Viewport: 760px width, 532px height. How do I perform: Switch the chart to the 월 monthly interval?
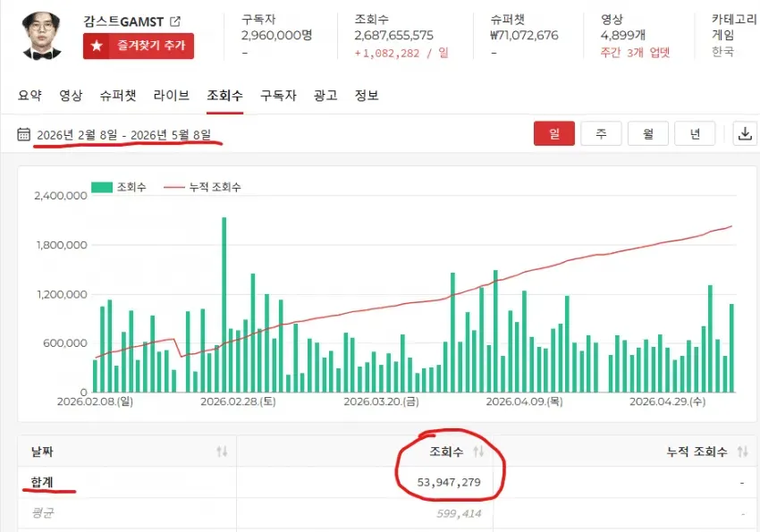(x=648, y=134)
